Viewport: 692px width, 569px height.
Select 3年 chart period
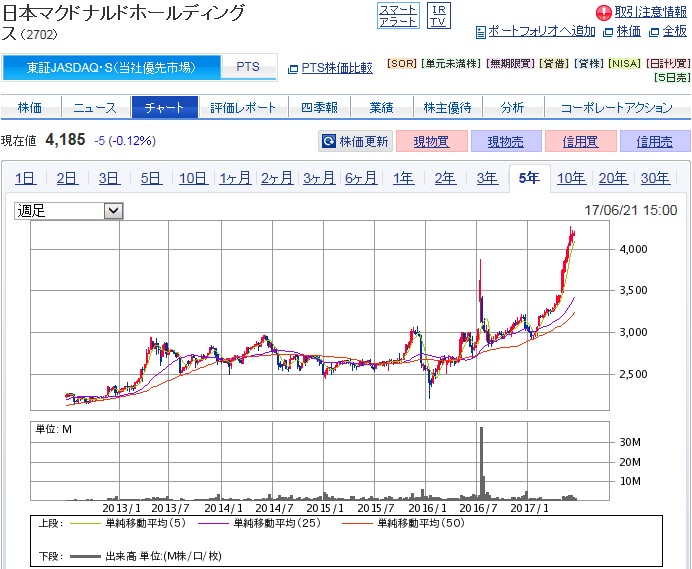pos(487,178)
